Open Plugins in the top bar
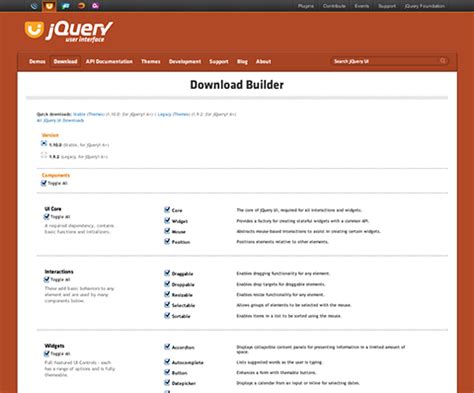The width and height of the screenshot is (474, 393). [x=306, y=6]
